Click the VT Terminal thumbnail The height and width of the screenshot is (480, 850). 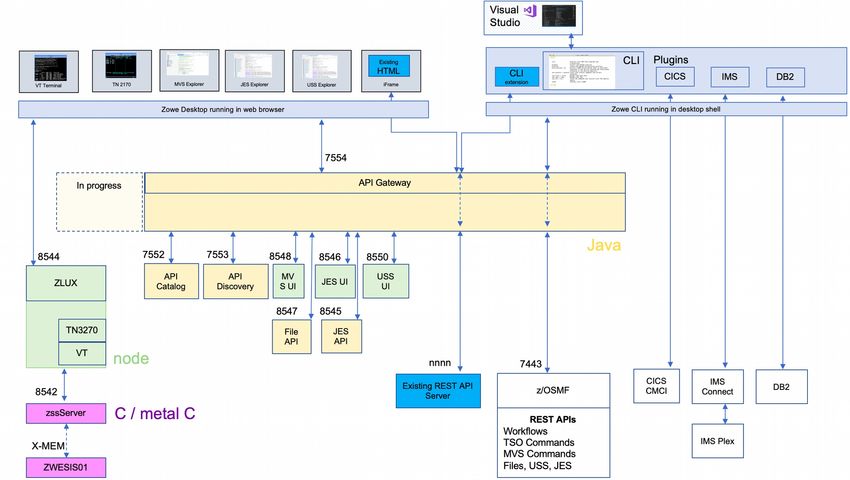click(49, 72)
